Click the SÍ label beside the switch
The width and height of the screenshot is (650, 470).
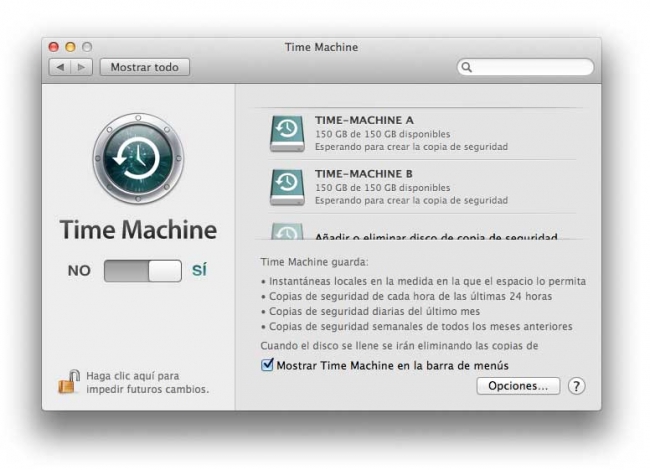(x=199, y=270)
